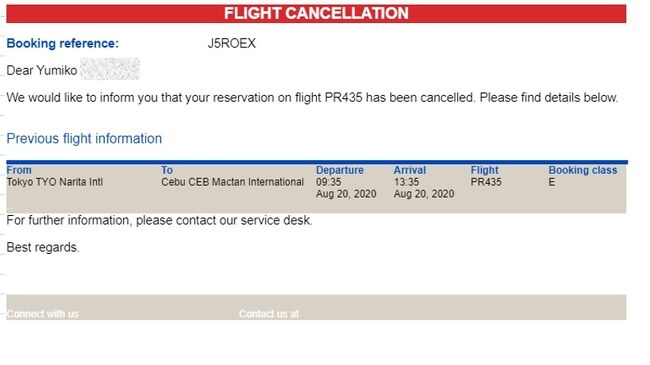Image resolution: width=650 pixels, height=365 pixels.
Task: Click Cebu CEB Mactan International destination
Action: tap(233, 182)
